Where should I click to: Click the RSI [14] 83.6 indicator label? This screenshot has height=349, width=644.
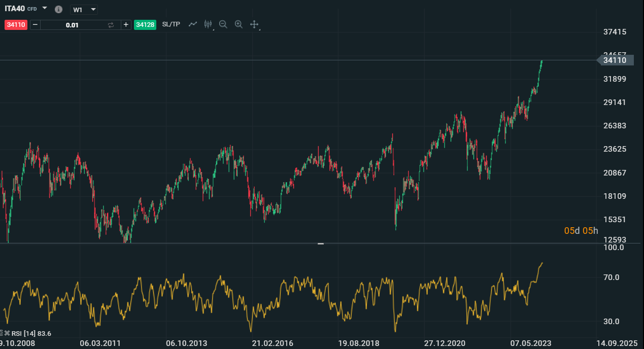[x=31, y=333]
